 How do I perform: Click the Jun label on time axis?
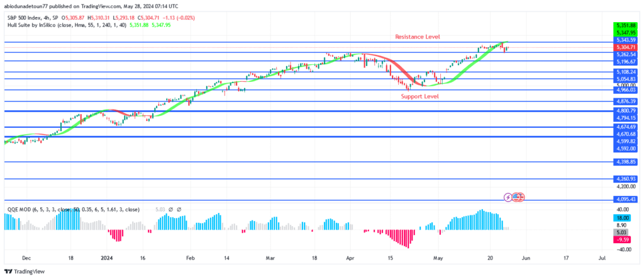[525, 258]
